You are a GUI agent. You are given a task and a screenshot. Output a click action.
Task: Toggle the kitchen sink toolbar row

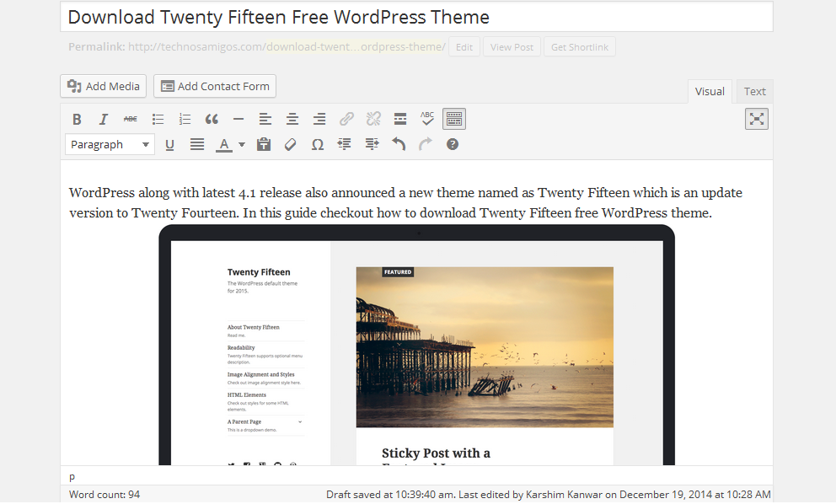click(454, 120)
